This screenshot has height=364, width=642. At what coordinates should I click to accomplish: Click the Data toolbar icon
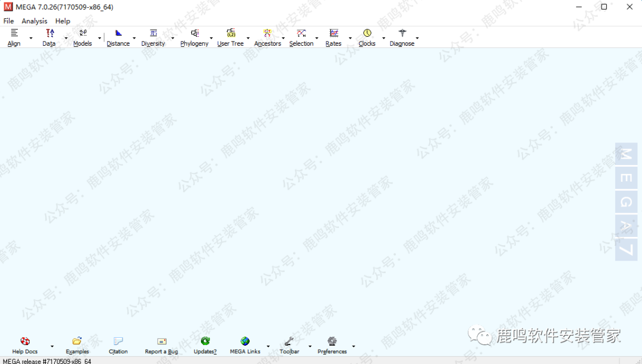(x=49, y=37)
